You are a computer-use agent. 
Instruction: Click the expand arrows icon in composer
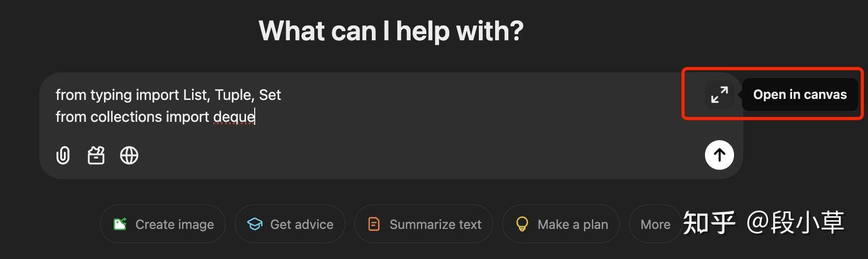coord(719,95)
